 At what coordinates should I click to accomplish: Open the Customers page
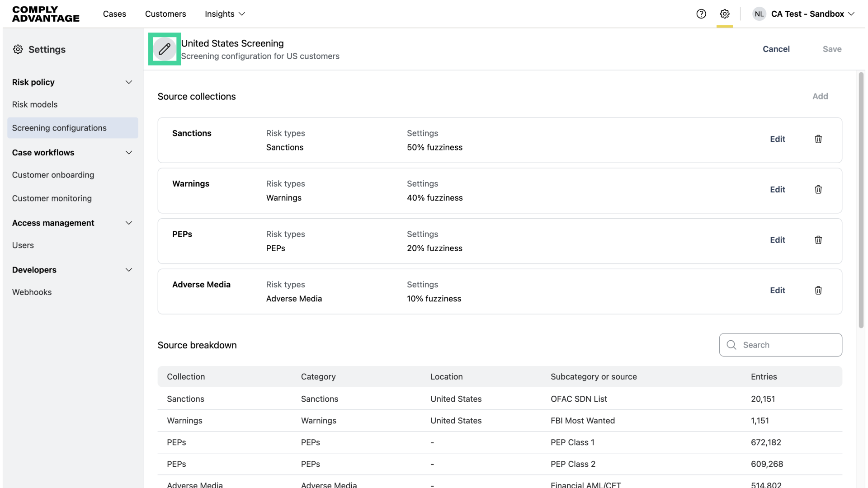[165, 14]
